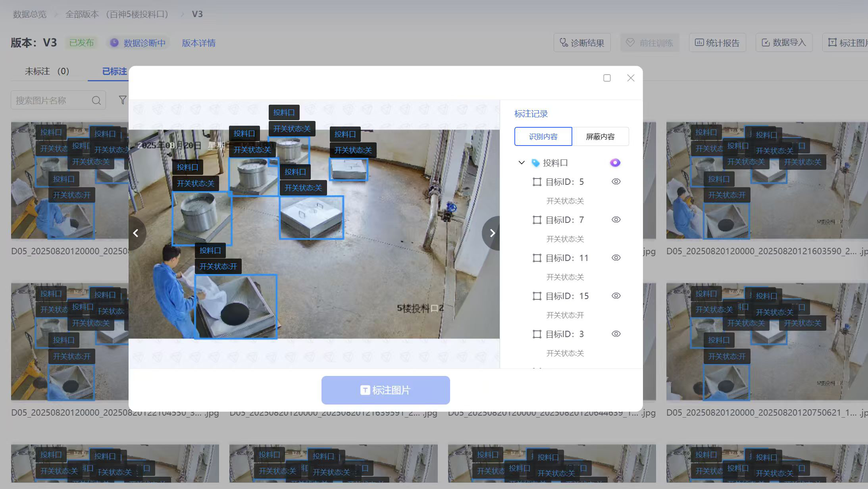868x489 pixels.
Task: Click the search magnifier icon
Action: coord(96,100)
